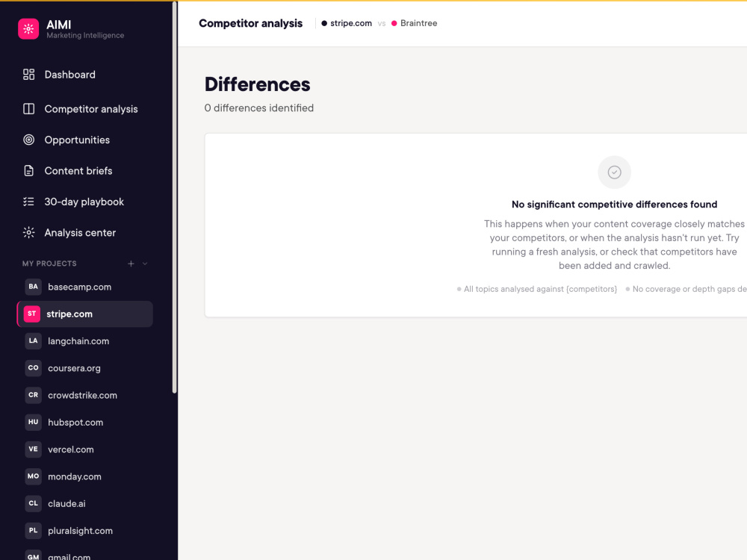Click the MO project badge
Image resolution: width=747 pixels, height=560 pixels.
(33, 476)
